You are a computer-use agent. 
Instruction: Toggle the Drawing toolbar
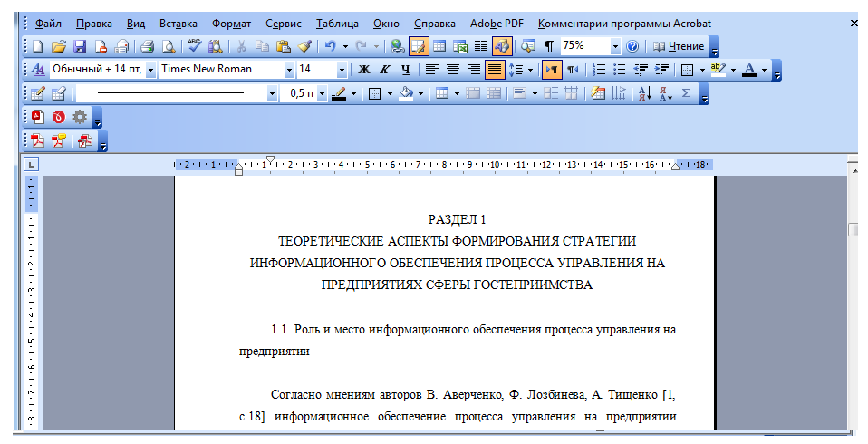pyautogui.click(x=502, y=46)
